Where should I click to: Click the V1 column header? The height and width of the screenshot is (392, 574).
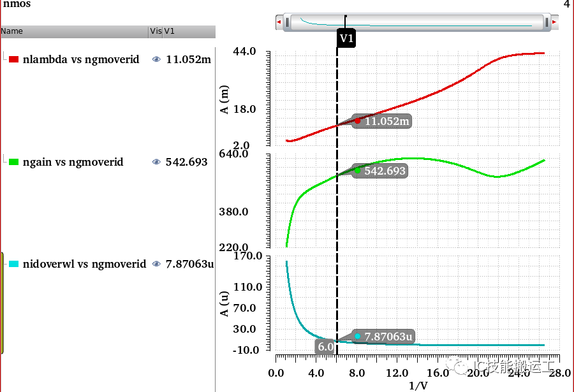click(x=189, y=31)
